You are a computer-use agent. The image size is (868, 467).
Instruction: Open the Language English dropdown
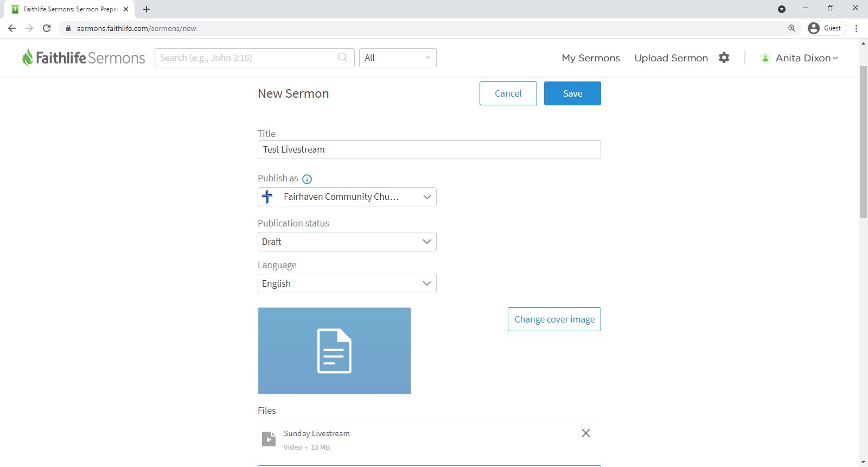(347, 283)
